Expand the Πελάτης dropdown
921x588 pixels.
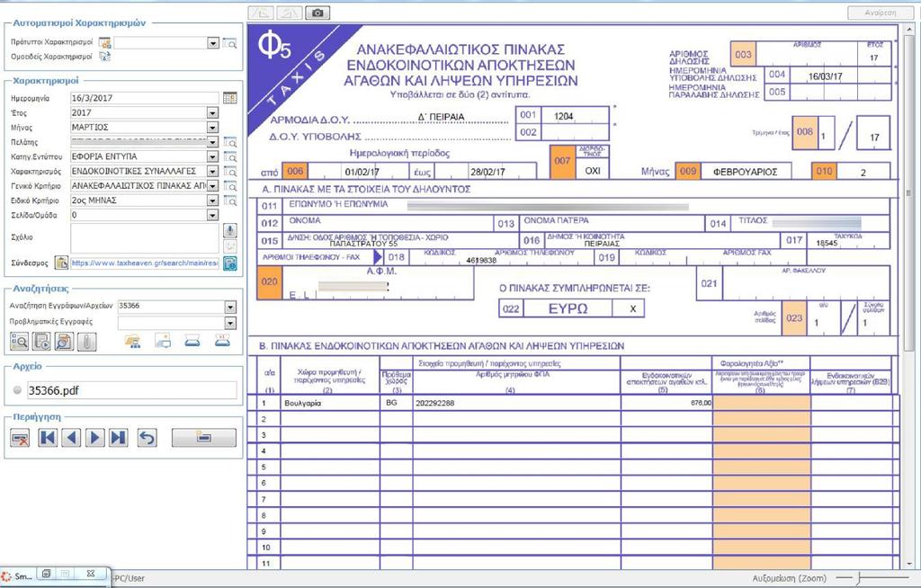[212, 142]
